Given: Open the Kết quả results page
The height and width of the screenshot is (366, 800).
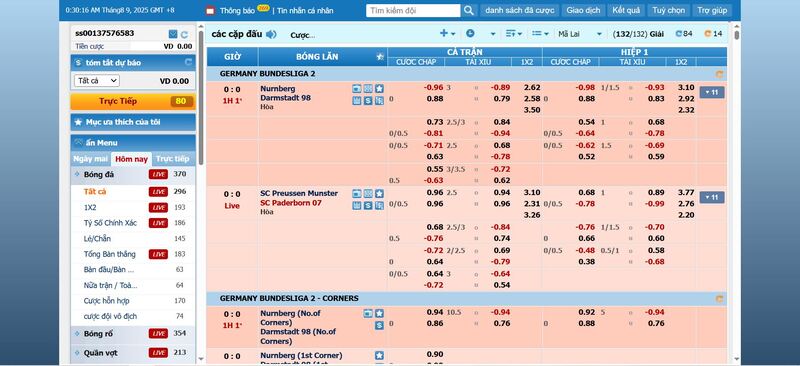Looking at the screenshot, I should (x=626, y=10).
